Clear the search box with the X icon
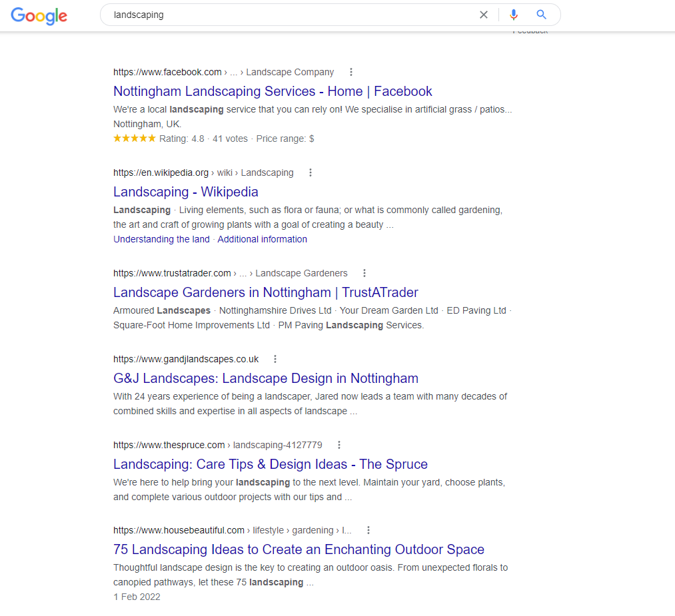Image resolution: width=675 pixels, height=616 pixels. click(484, 15)
